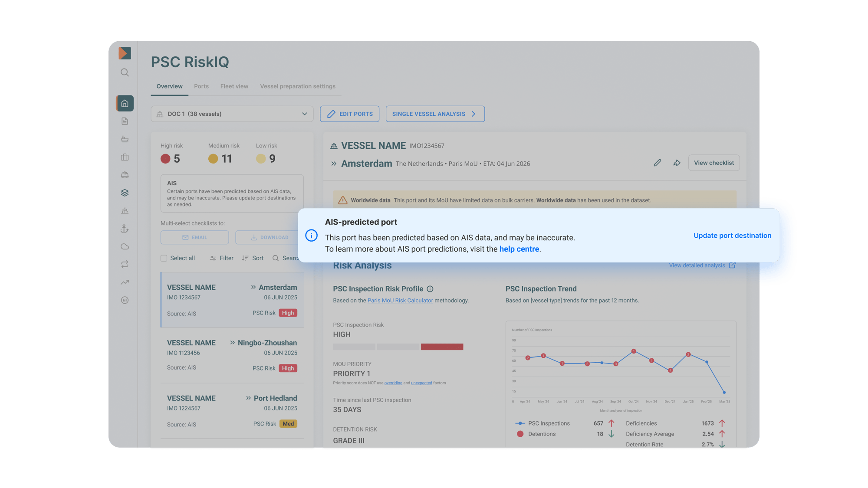The height and width of the screenshot is (488, 868).
Task: Open SINGLE VESSEL ANALYSIS
Action: (435, 114)
